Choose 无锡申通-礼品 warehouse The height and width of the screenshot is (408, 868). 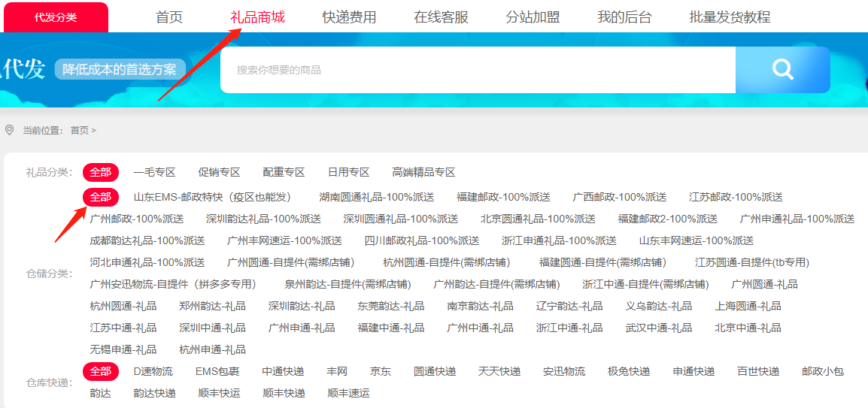point(123,349)
